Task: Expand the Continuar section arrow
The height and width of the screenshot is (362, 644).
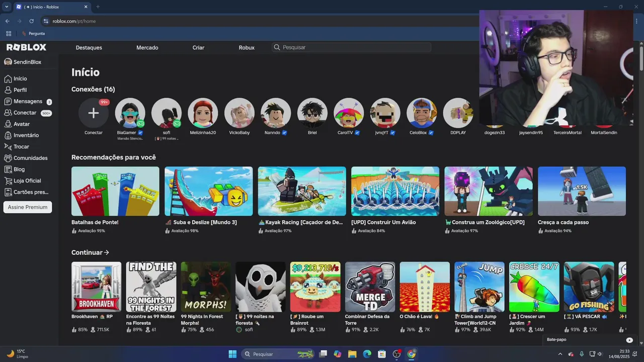Action: point(106,252)
